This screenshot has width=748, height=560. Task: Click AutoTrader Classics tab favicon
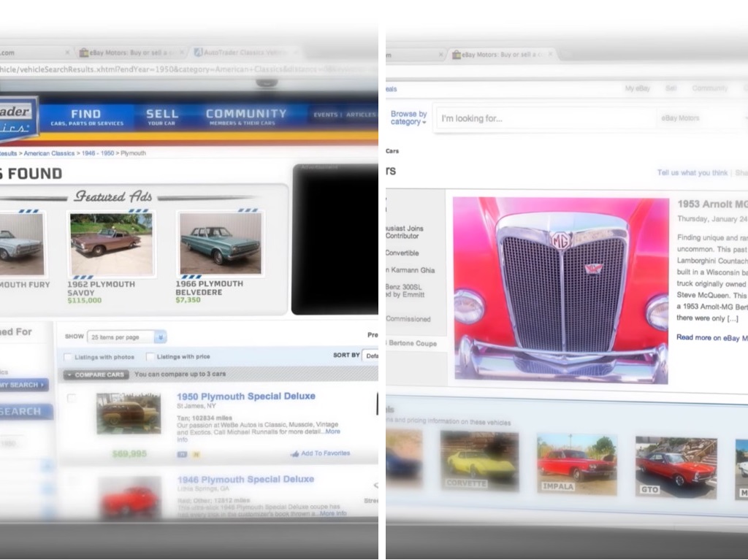click(x=197, y=53)
